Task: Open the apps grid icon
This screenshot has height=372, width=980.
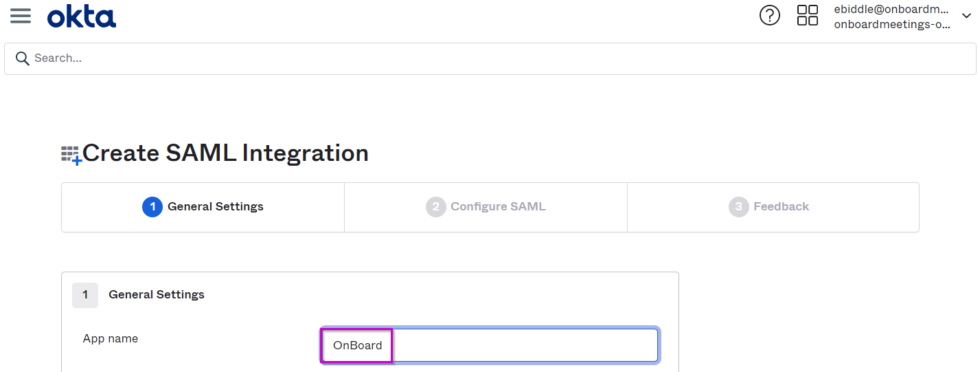Action: pos(808,15)
